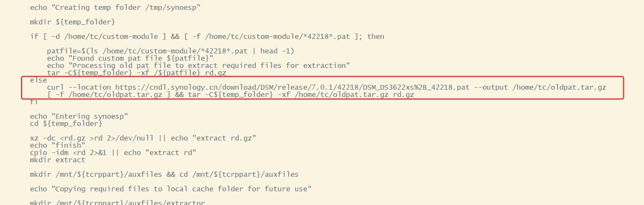Click the 'echo "finish"' line
The image size is (644, 205).
(58, 145)
